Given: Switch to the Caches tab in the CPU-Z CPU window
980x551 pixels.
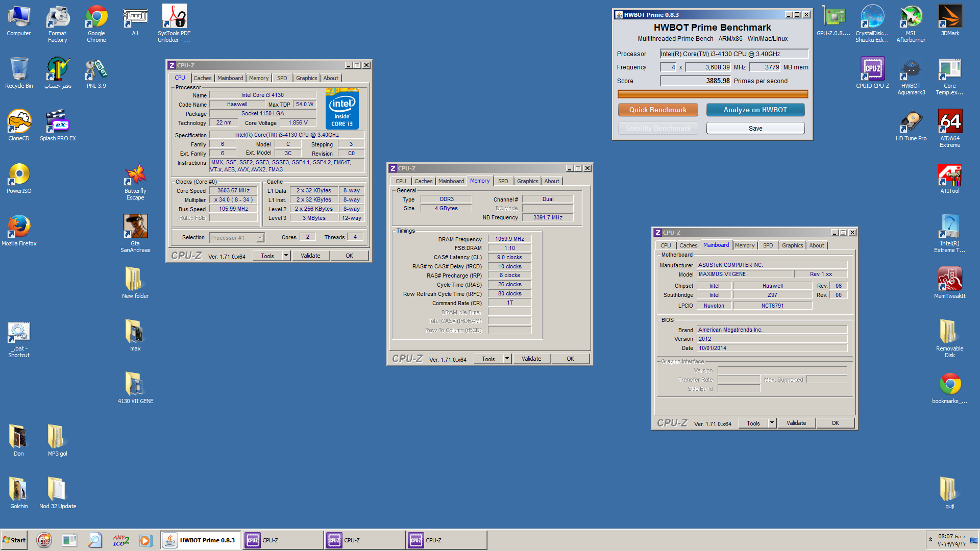Looking at the screenshot, I should pos(202,78).
